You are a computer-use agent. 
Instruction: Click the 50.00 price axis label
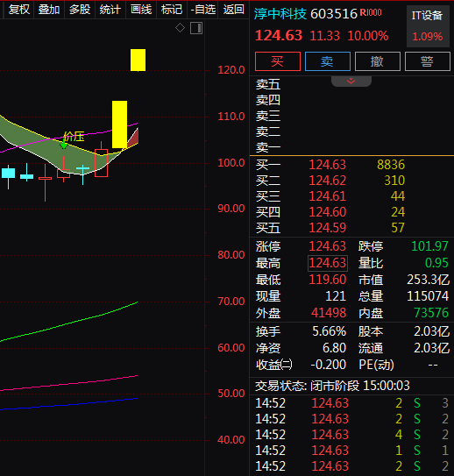click(x=231, y=394)
